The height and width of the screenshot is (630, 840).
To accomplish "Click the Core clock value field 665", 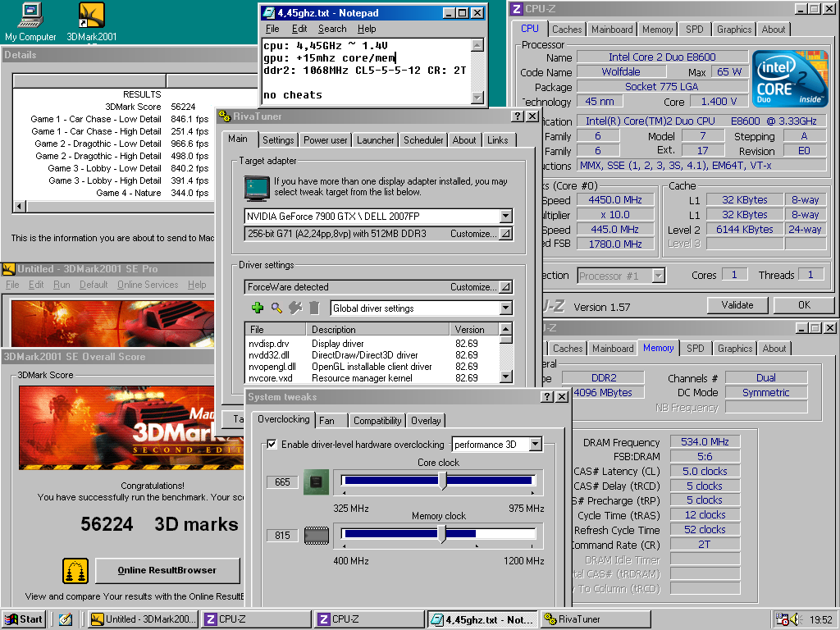I will pyautogui.click(x=282, y=482).
